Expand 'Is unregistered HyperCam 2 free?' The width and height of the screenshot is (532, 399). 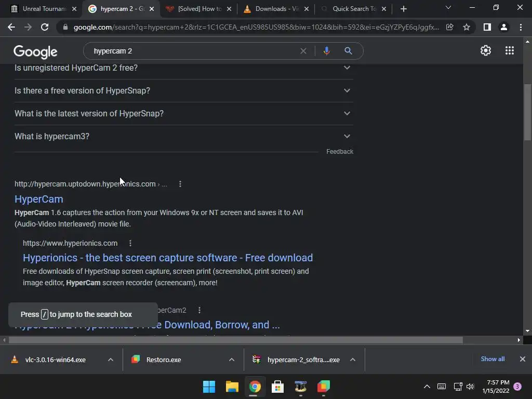pyautogui.click(x=184, y=68)
